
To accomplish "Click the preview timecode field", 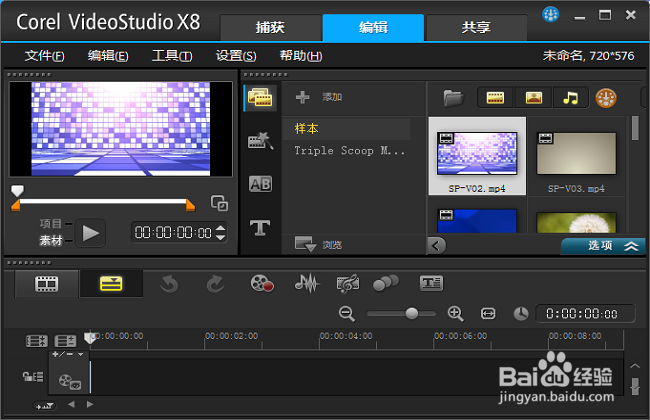I will click(173, 232).
